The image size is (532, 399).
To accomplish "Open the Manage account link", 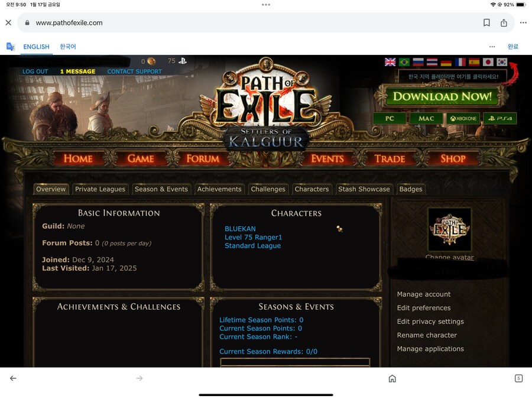I will point(423,294).
